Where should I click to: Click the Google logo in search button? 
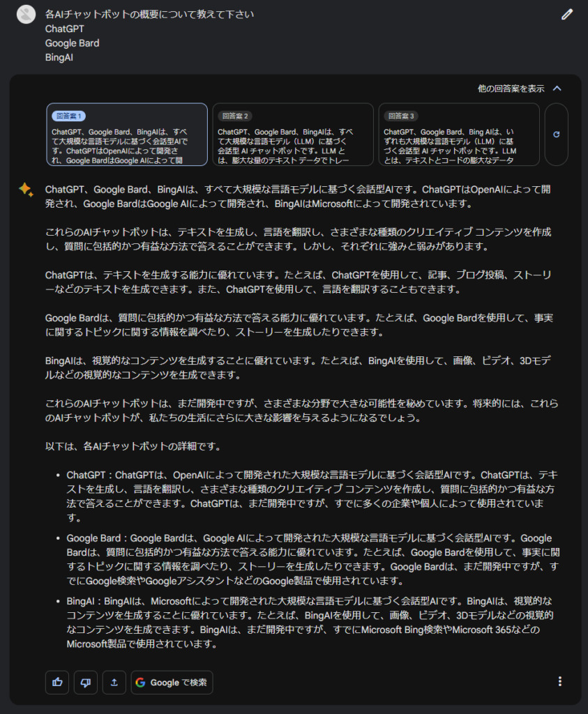click(141, 682)
